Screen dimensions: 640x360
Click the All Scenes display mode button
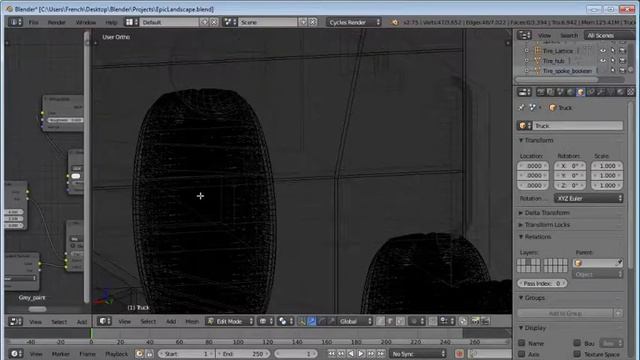(x=609, y=36)
